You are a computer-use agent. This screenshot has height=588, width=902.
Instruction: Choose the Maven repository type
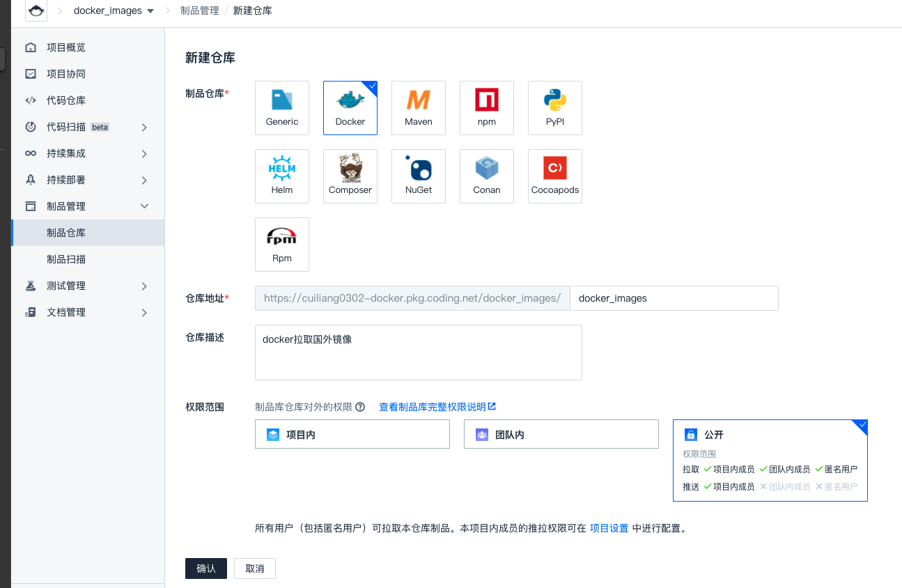pyautogui.click(x=419, y=108)
